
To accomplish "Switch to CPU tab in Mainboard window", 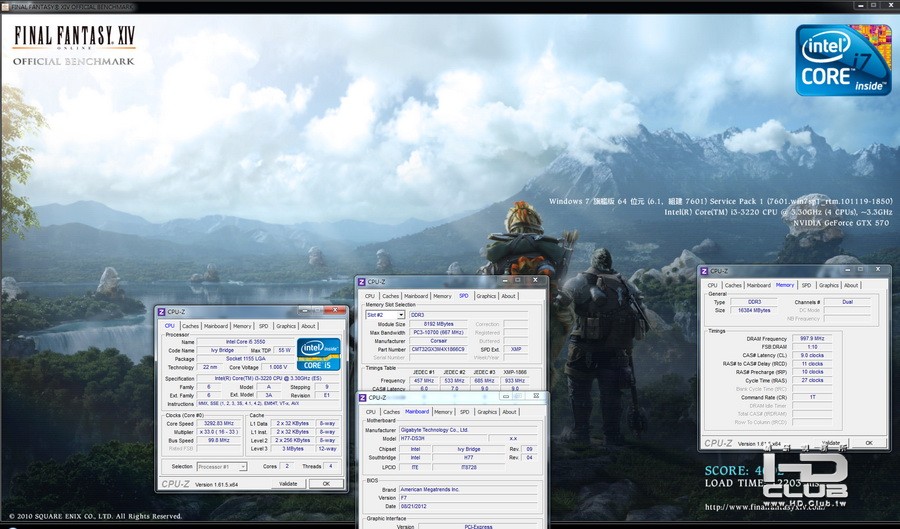I will tap(371, 412).
